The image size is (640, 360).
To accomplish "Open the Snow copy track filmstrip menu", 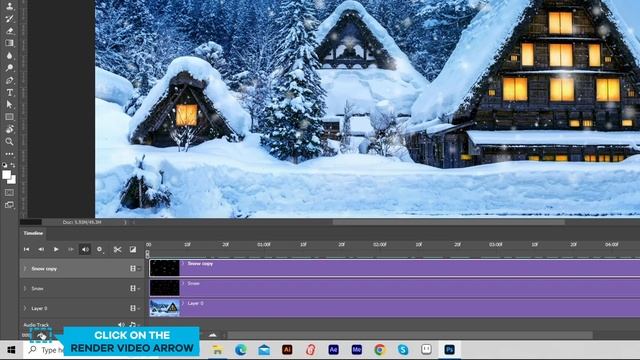I will tap(134, 269).
